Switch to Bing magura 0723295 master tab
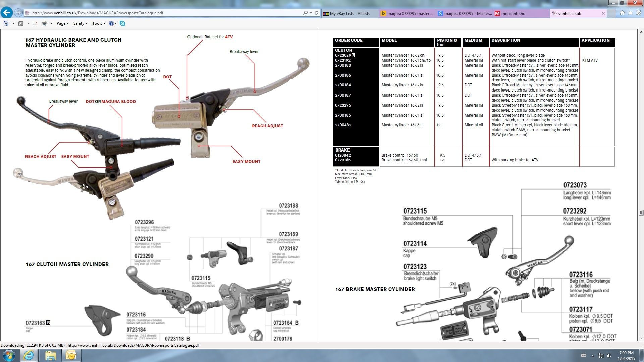This screenshot has height=362, width=644. coord(408,13)
